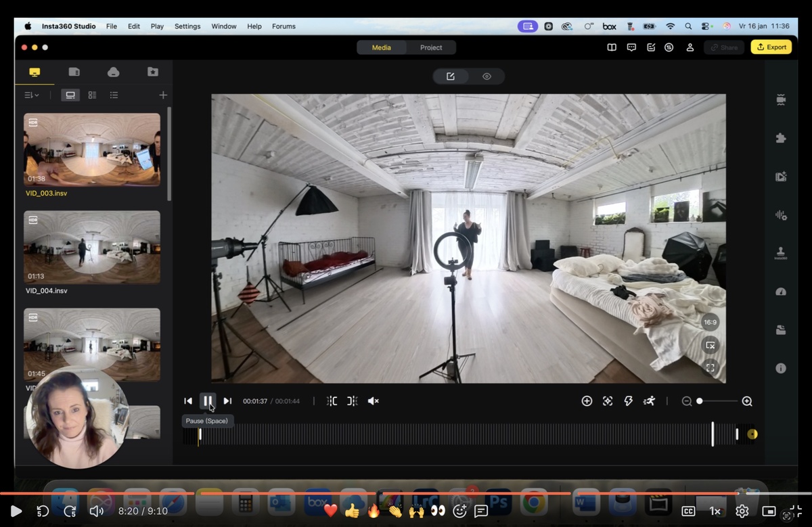Switch to the Media tab
The height and width of the screenshot is (527, 812).
(x=382, y=47)
